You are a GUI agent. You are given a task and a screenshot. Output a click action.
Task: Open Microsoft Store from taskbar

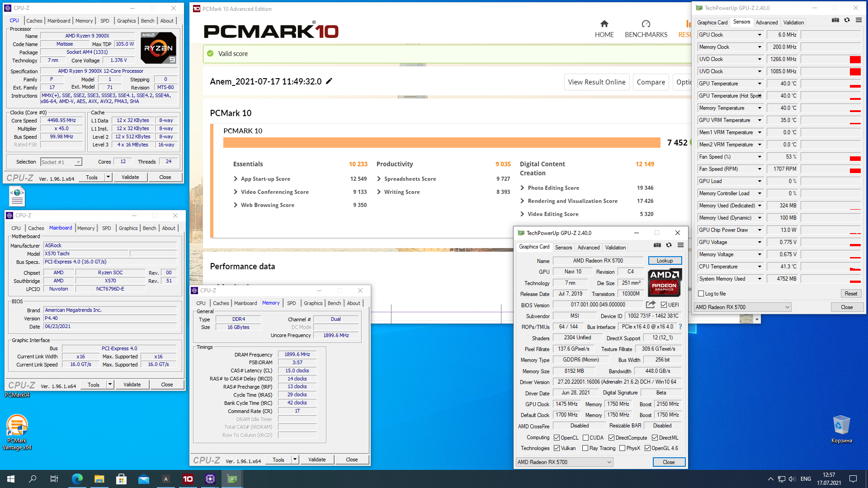click(121, 479)
